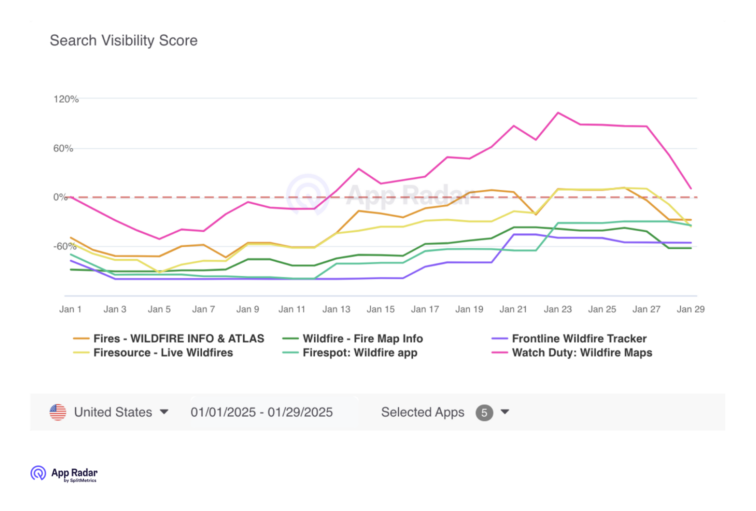Click the Watch Duty peak at Jan 23
756x511 pixels.
coord(558,113)
